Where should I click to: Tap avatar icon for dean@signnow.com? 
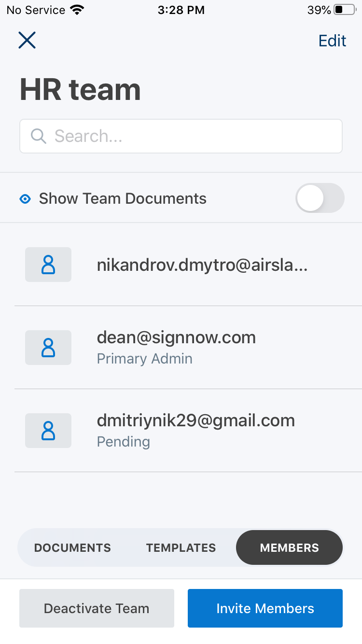tap(48, 348)
